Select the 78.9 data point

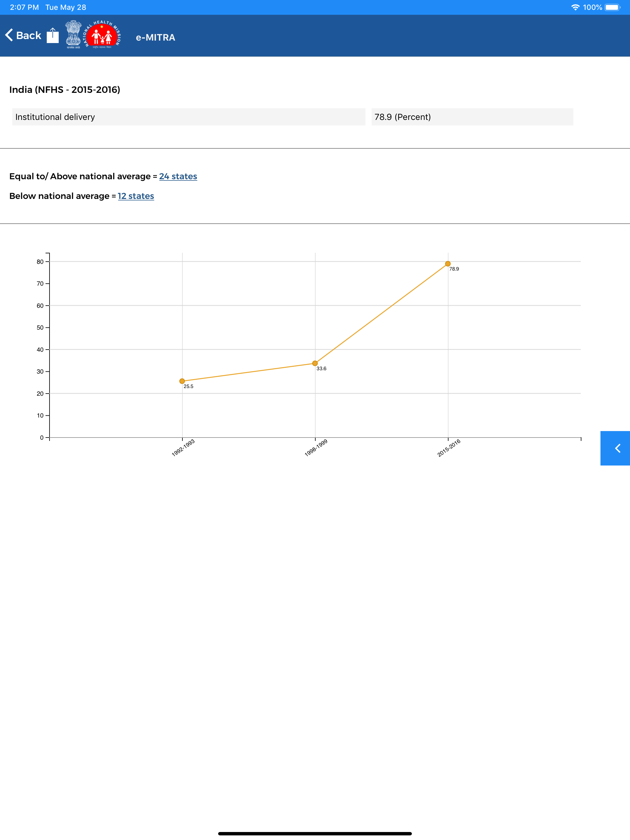coord(448,263)
